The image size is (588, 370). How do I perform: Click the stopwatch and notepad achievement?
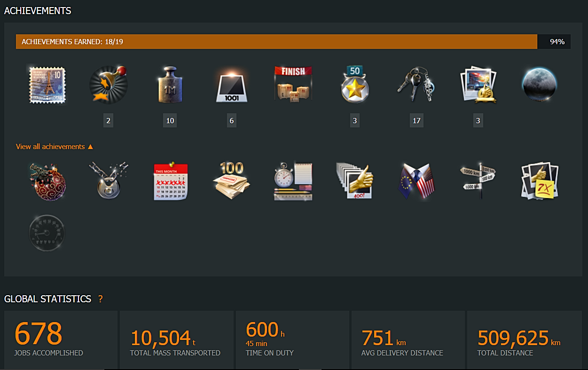coord(293,181)
